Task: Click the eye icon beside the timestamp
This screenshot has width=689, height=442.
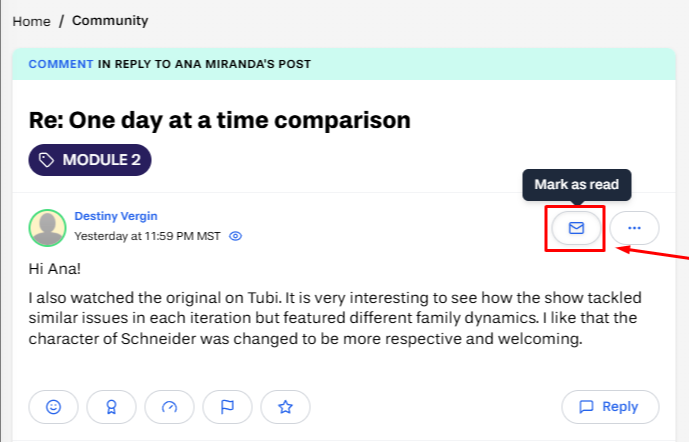Action: (x=236, y=237)
